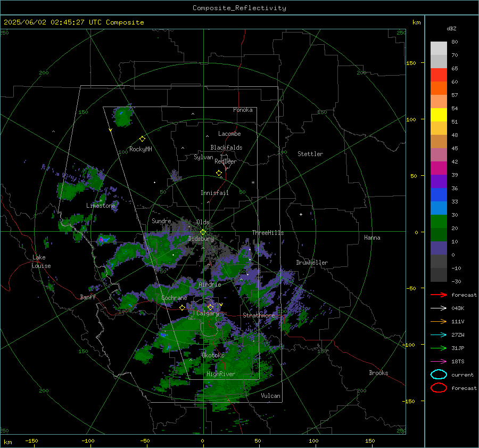
Task: Pick the light blue 30-33 dBZ band
Action: (x=439, y=208)
